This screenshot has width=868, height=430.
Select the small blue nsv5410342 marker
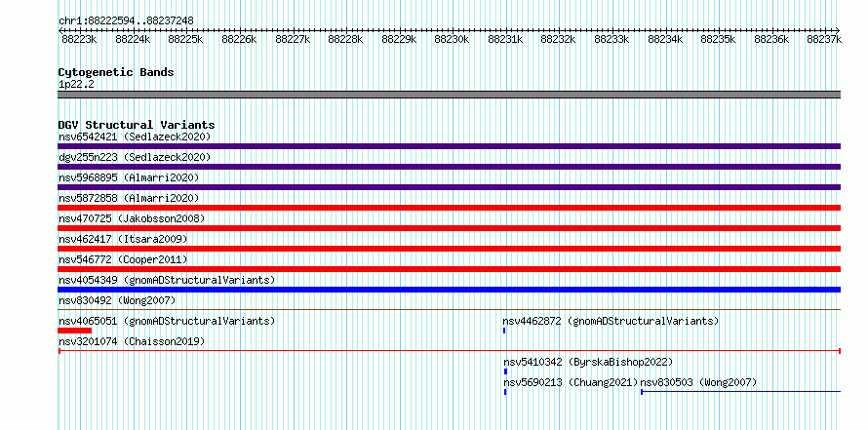click(505, 371)
